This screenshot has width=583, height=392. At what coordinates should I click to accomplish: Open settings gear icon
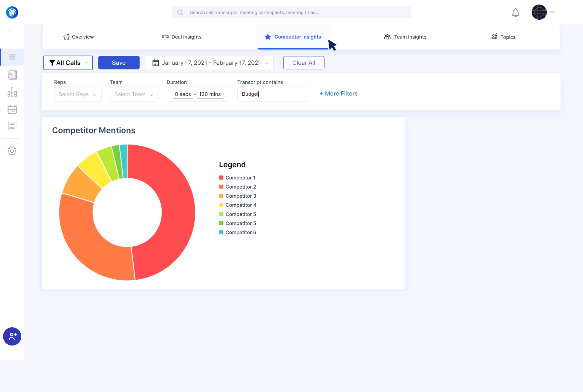point(12,151)
